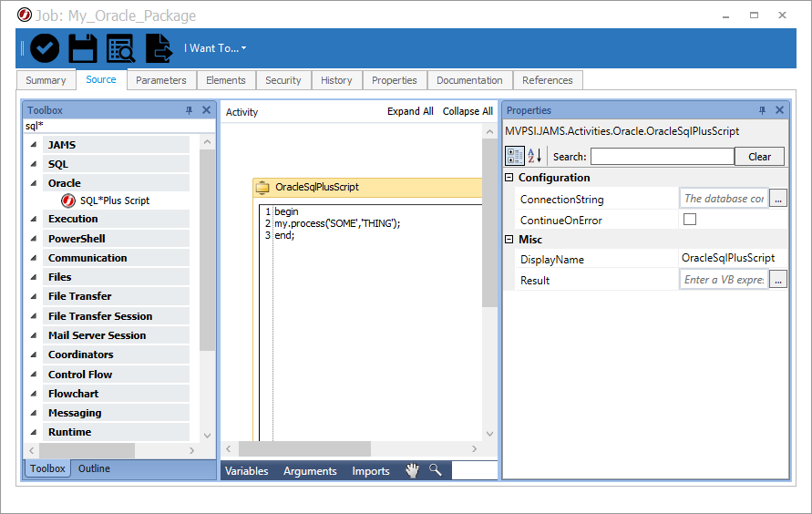The width and height of the screenshot is (812, 514).
Task: Expand the Execution toolbox category
Action: point(33,219)
